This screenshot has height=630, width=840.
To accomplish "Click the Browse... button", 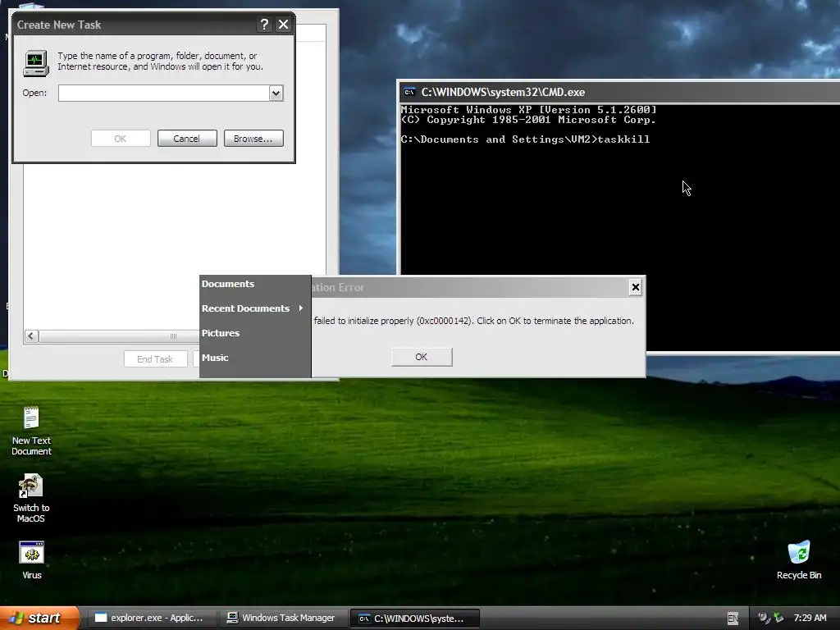I will [x=253, y=138].
